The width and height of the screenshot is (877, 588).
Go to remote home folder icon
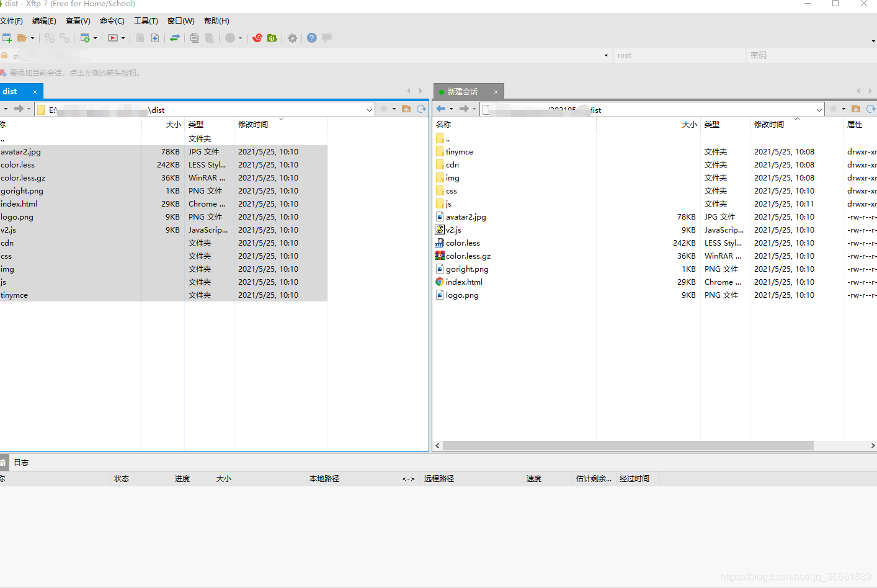click(856, 109)
